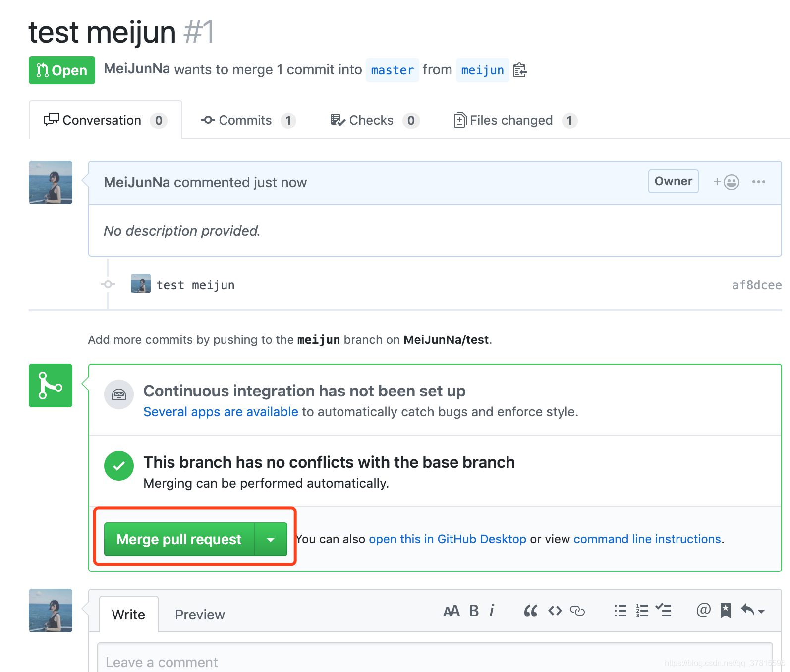The width and height of the screenshot is (790, 672).
Task: View command line instructions link
Action: [x=647, y=539]
